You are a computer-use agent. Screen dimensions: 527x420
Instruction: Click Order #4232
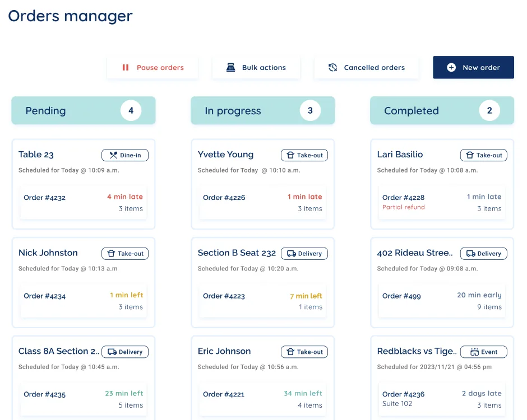click(x=44, y=198)
